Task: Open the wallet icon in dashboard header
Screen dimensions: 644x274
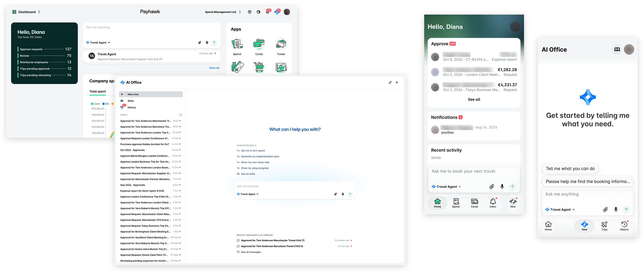Action: [x=258, y=12]
